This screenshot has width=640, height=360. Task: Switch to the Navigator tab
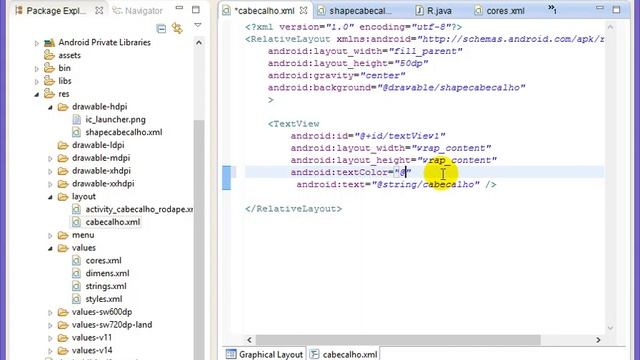point(138,11)
